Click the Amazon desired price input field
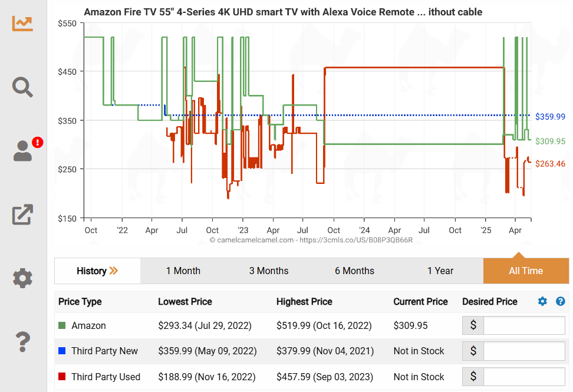 tap(523, 325)
